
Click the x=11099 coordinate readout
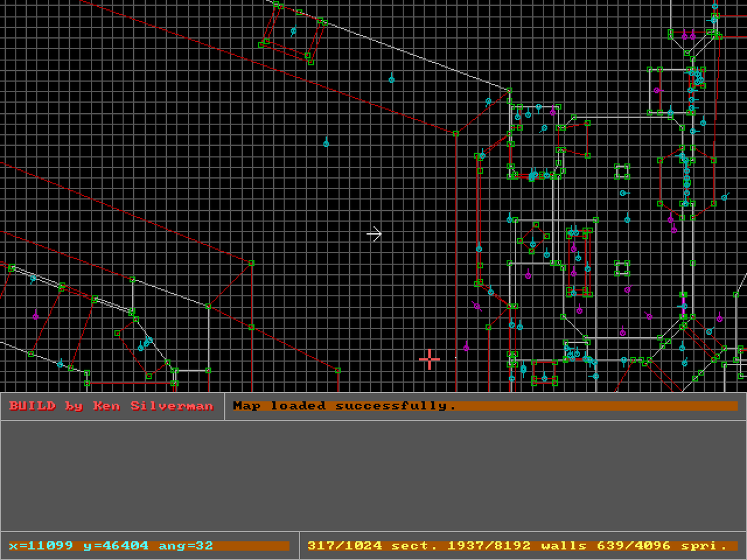pyautogui.click(x=40, y=546)
